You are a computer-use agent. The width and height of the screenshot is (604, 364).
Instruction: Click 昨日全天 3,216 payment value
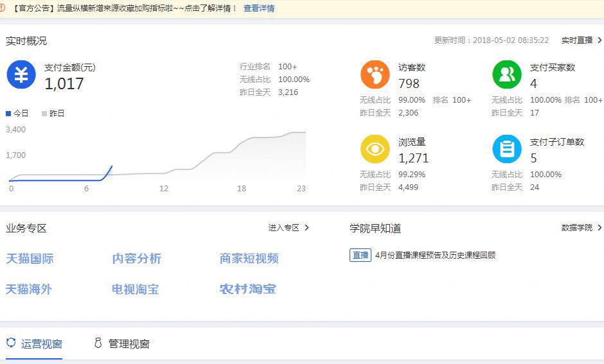pos(288,92)
